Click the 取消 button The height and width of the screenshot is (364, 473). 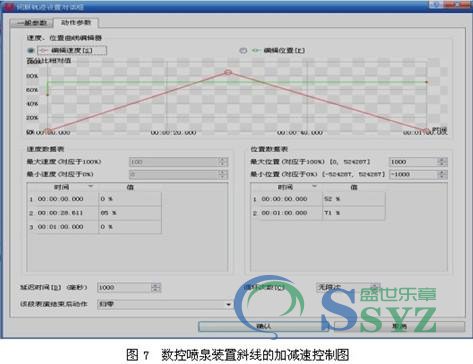pyautogui.click(x=399, y=326)
